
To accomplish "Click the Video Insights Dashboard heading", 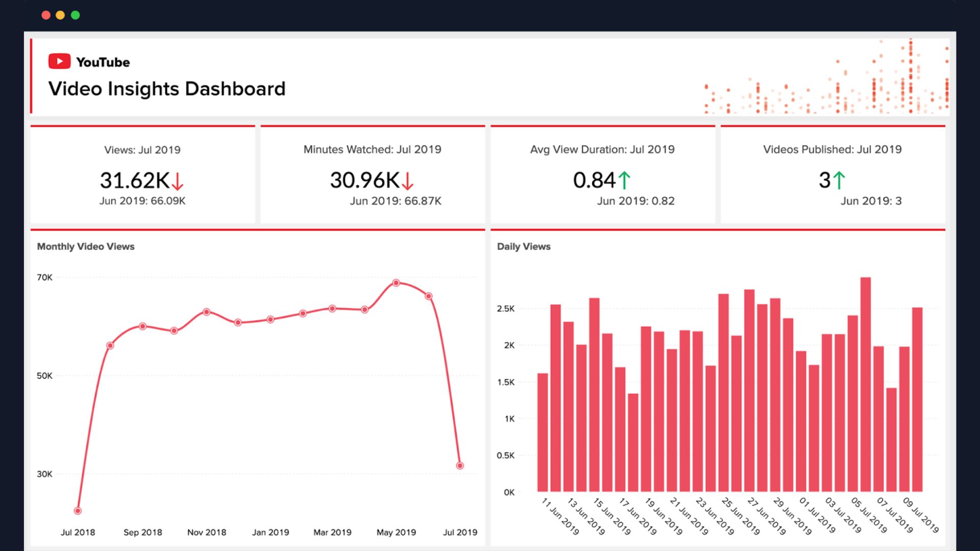I will [x=167, y=89].
